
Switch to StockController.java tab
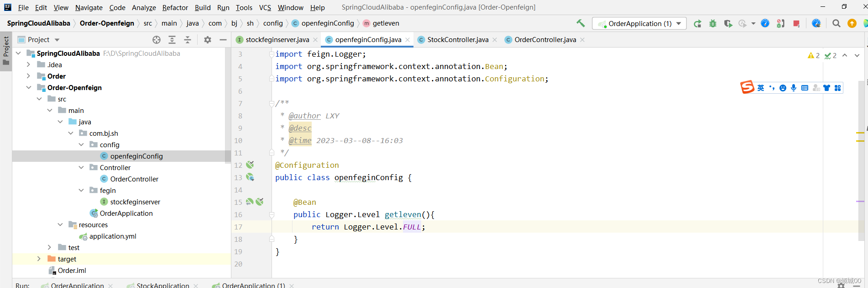tap(458, 40)
